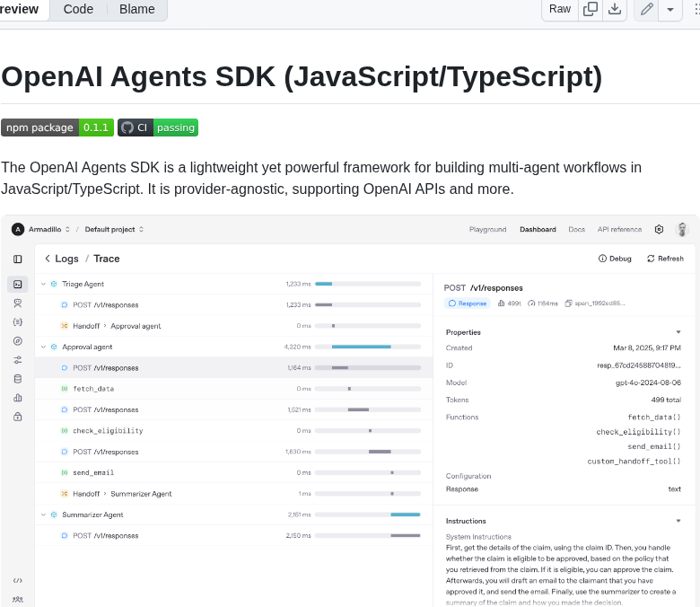Screen dimensions: 700x607
Task: Click the 1164ms latency clock icon
Action: click(x=530, y=303)
